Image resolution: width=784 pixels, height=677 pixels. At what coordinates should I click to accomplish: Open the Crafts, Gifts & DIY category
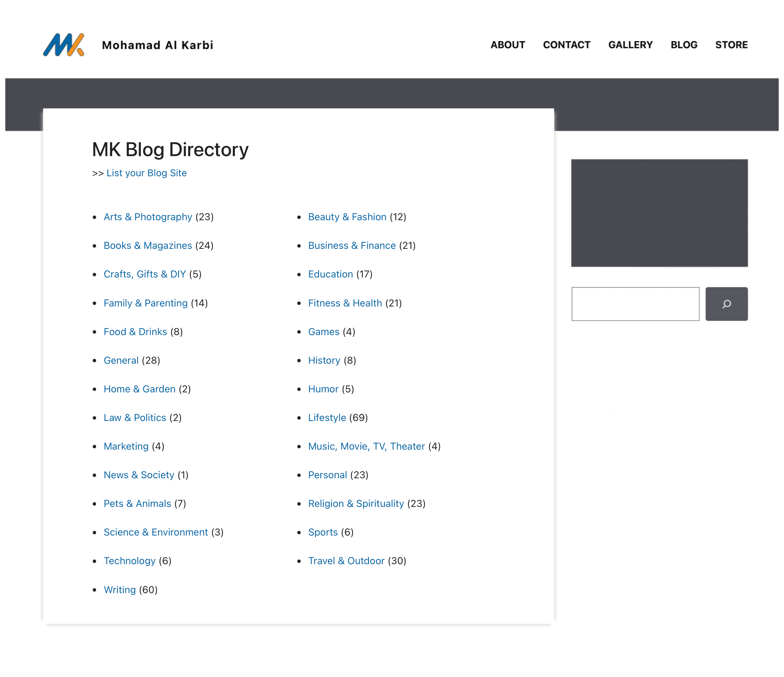pyautogui.click(x=145, y=274)
